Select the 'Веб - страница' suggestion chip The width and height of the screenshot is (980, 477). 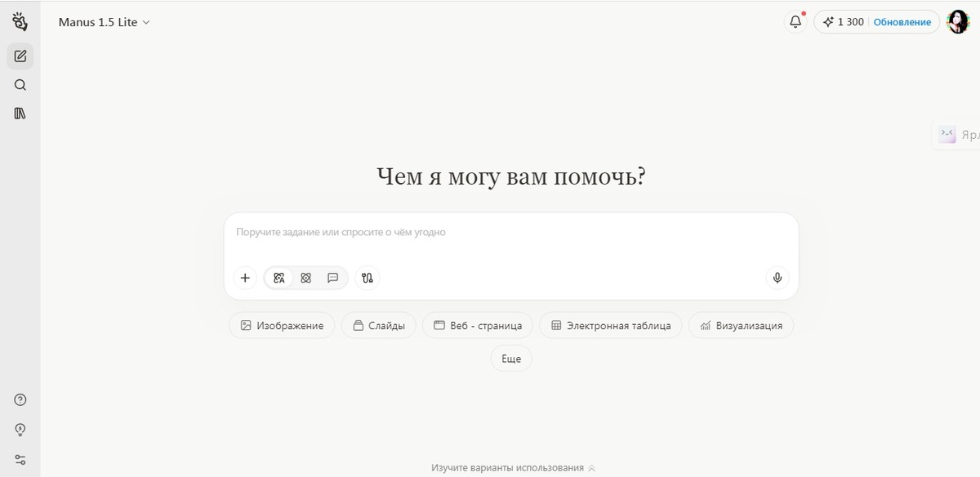[477, 325]
